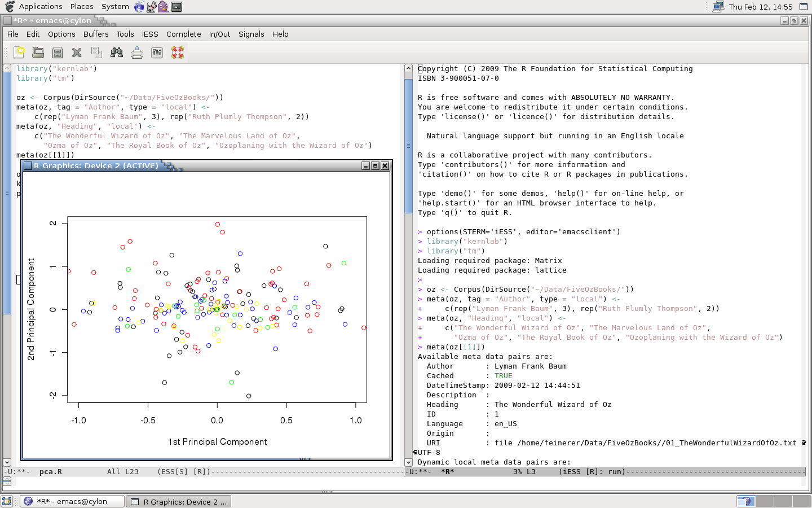Click the drawer icon in Emacs toolbar

(58, 52)
